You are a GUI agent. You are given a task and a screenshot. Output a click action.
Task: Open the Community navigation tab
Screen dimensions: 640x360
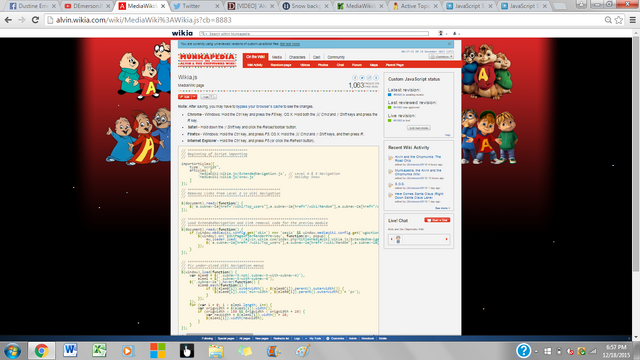tap(336, 57)
